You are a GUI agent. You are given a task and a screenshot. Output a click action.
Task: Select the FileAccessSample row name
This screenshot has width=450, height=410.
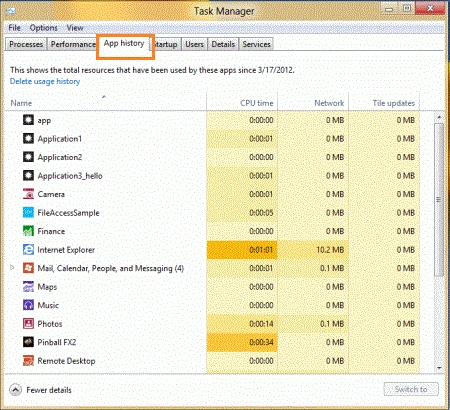[68, 213]
